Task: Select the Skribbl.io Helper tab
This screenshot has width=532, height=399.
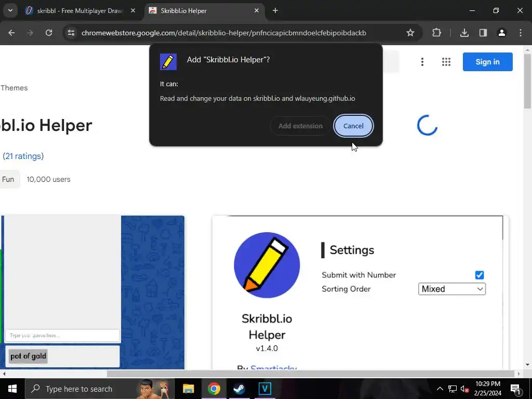Action: 204,11
